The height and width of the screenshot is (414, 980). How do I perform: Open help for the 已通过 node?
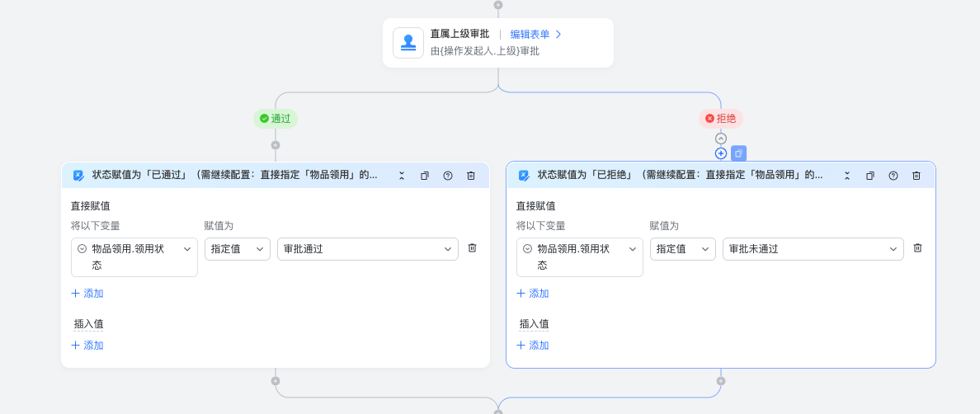pyautogui.click(x=447, y=176)
